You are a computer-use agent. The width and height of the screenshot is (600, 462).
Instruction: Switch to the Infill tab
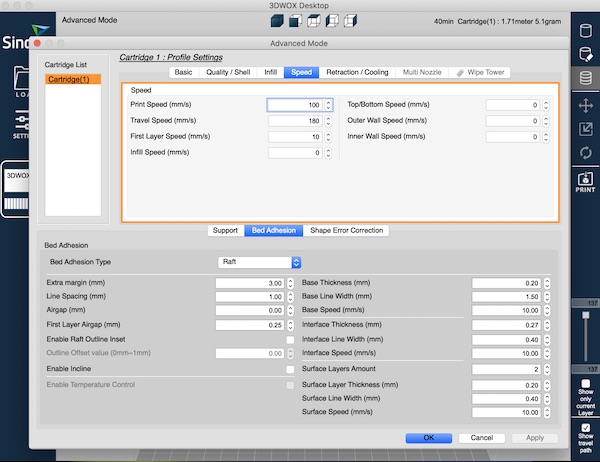[271, 72]
